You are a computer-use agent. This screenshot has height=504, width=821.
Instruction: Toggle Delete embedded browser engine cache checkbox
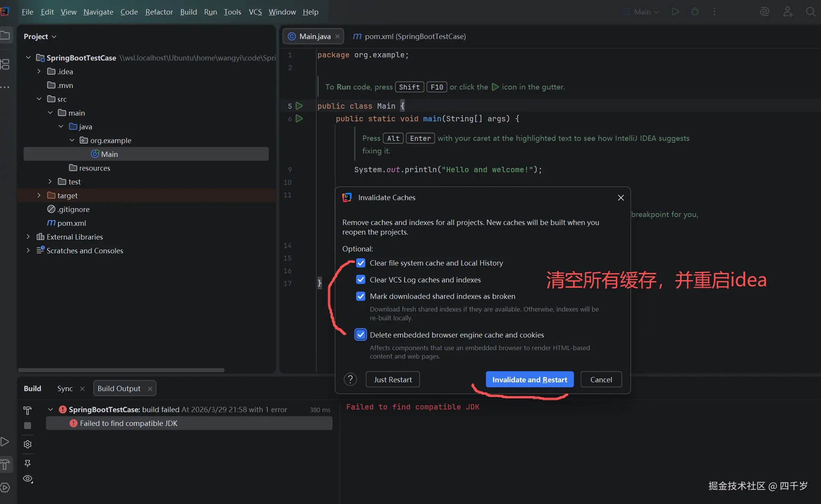pos(361,335)
